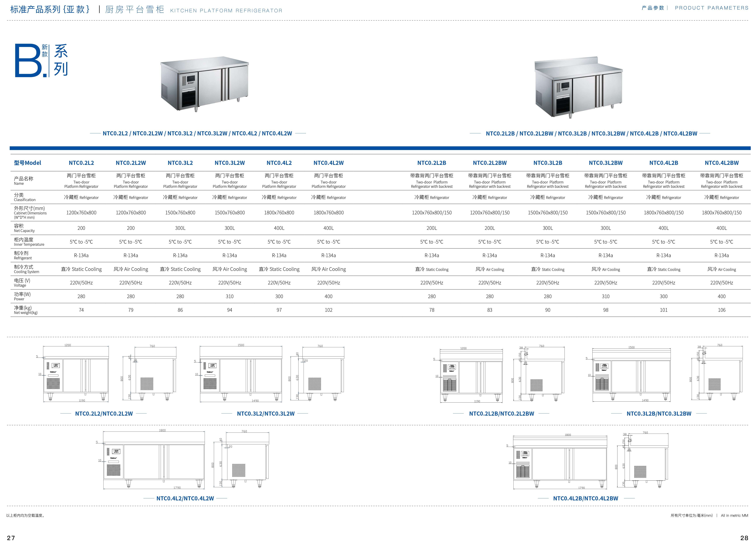The image size is (756, 543).
Task: Select the NTC0.2L2 column header in the table
Action: click(81, 163)
